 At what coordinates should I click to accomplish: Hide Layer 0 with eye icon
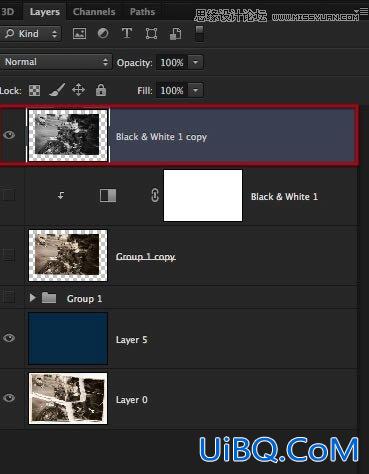9,398
